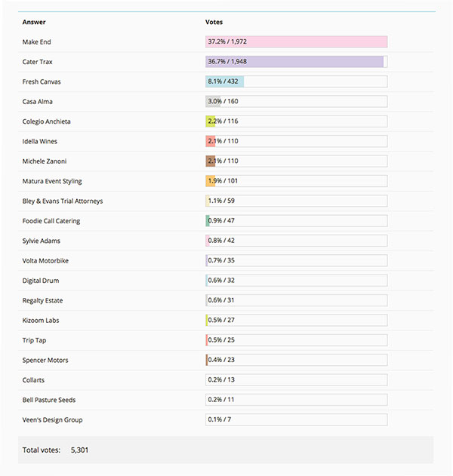The width and height of the screenshot is (453, 476).
Task: Select the Spencer Motors answer label
Action: [x=45, y=360]
